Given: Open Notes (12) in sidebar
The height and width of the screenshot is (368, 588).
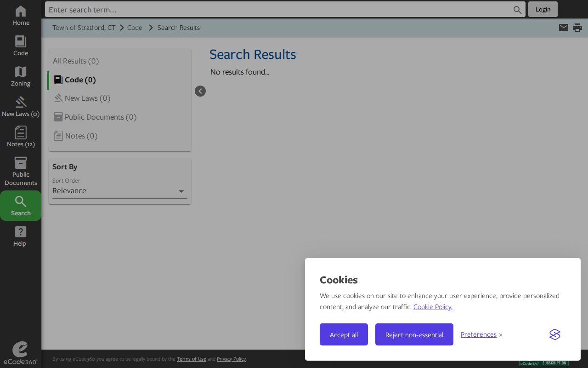Looking at the screenshot, I should pos(21,137).
